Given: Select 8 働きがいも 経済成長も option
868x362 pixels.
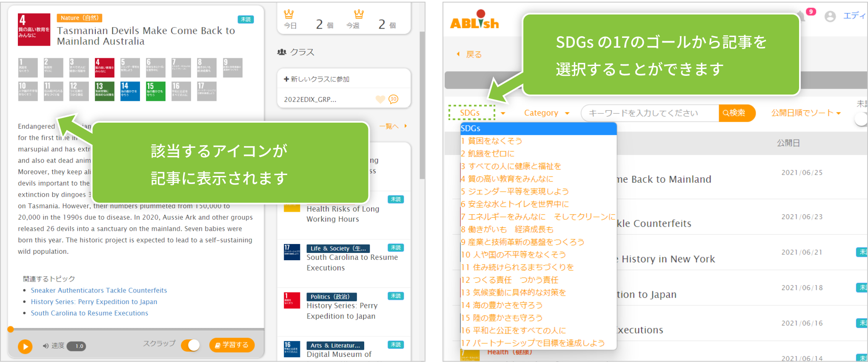Looking at the screenshot, I should 538,230.
